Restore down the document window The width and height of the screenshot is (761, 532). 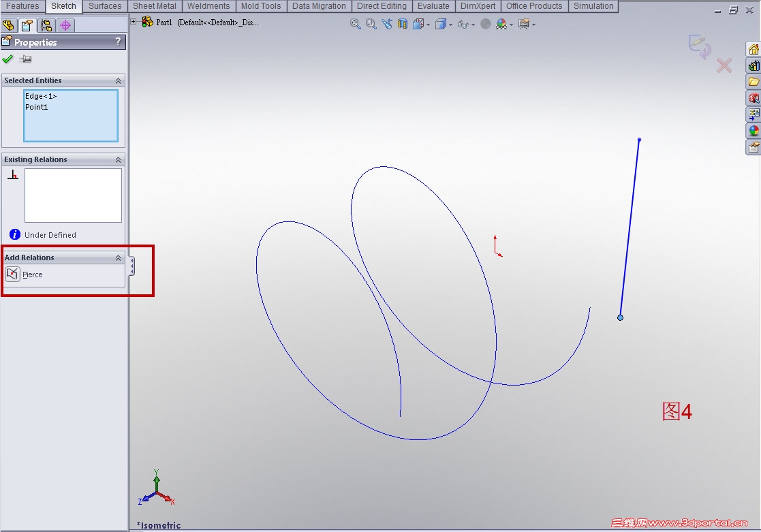pyautogui.click(x=733, y=10)
